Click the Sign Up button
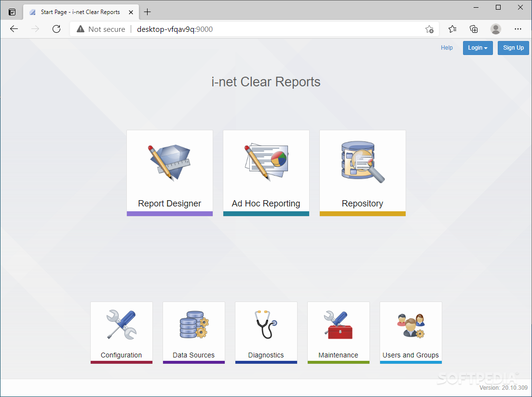This screenshot has height=397, width=532. [x=513, y=48]
